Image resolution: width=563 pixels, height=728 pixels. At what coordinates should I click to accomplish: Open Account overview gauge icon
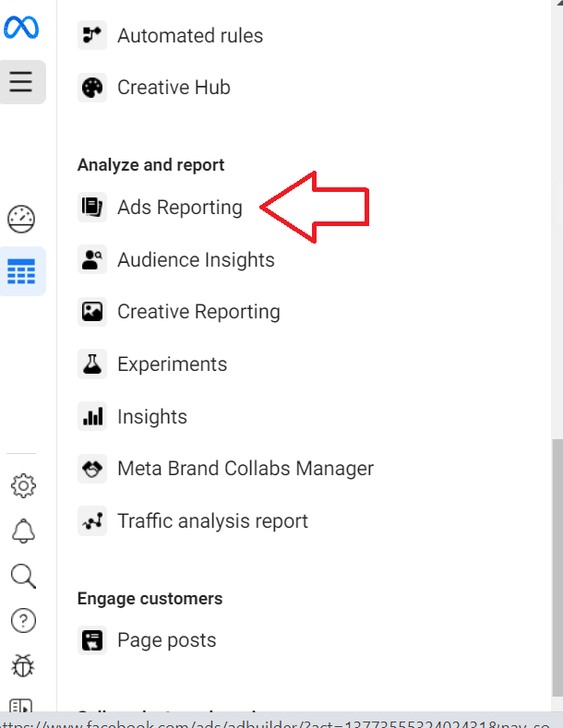pos(21,220)
